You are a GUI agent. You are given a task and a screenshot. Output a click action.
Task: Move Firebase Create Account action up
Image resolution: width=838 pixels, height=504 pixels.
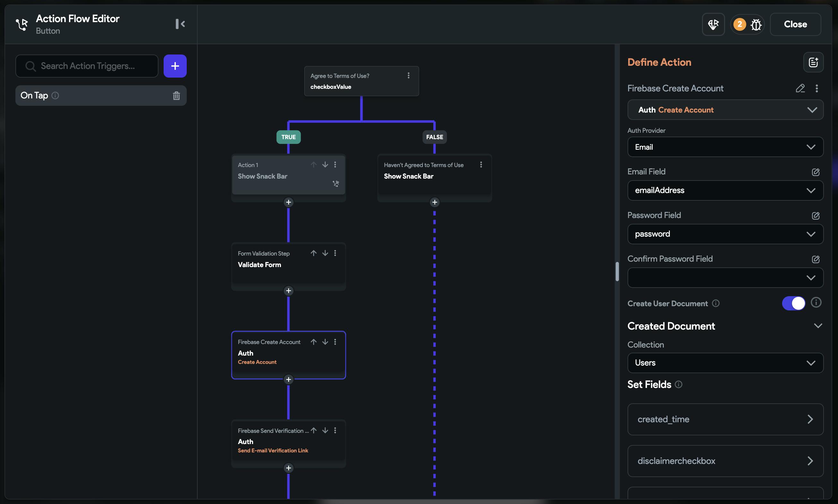(313, 342)
